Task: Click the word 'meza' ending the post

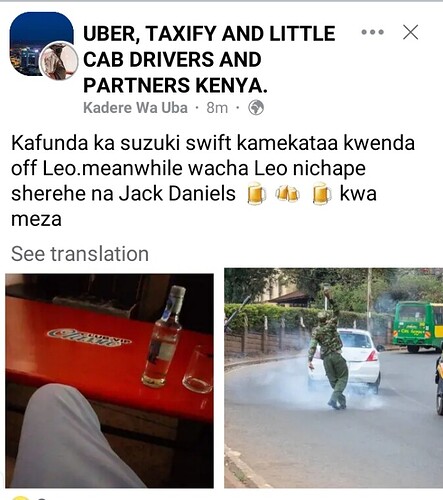Action: pos(36,219)
